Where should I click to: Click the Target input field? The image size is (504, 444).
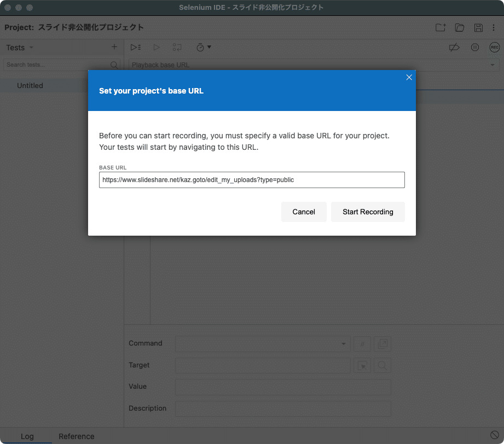coord(263,365)
